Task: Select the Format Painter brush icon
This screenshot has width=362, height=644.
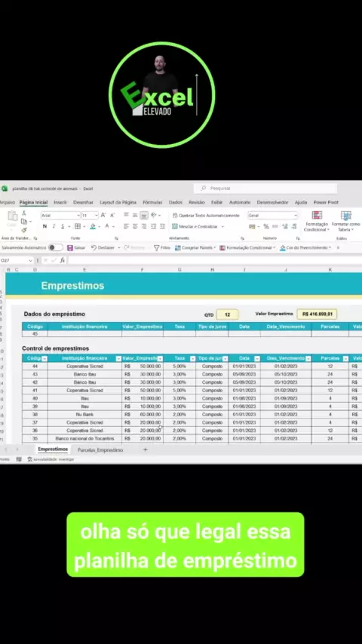Action: (24, 230)
